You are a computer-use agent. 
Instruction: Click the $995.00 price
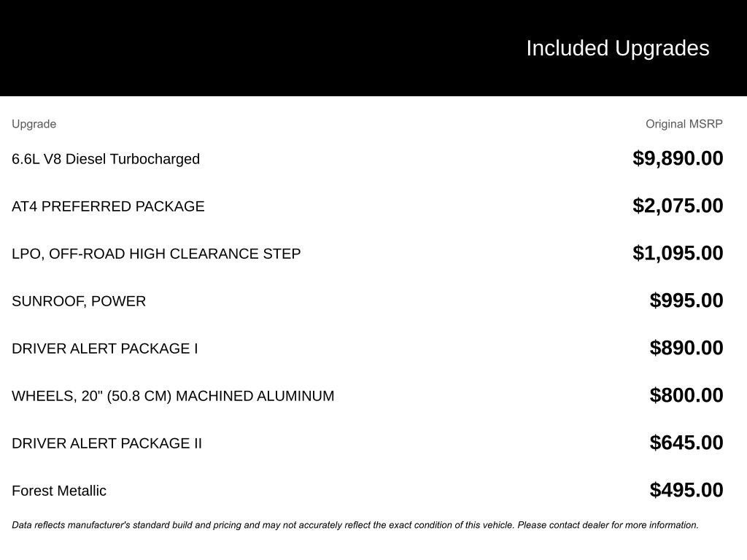(x=686, y=300)
